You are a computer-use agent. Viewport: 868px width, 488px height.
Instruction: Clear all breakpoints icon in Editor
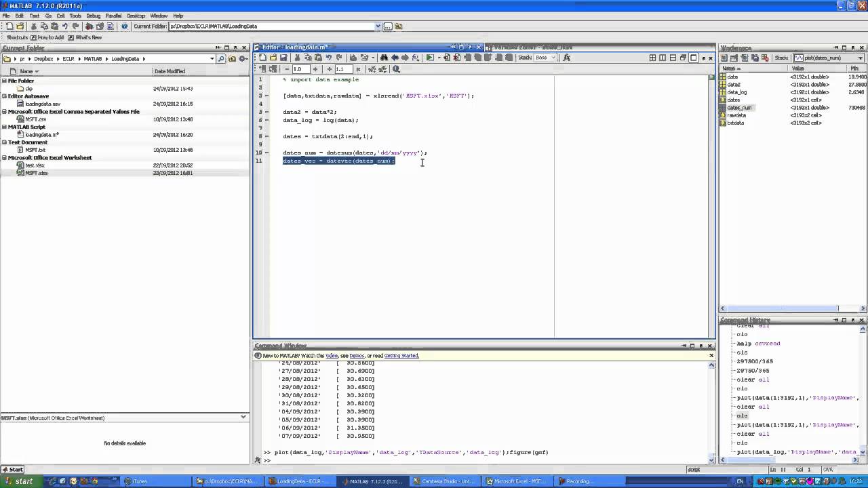(457, 58)
